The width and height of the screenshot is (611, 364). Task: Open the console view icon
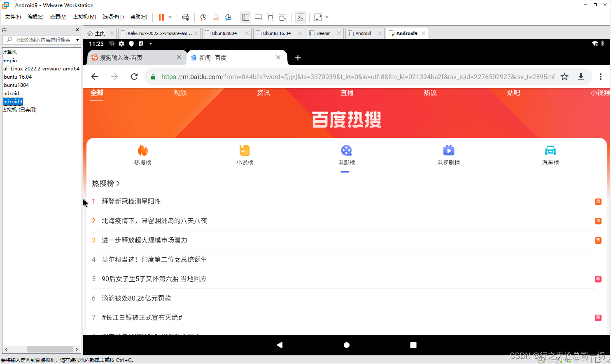pos(301,17)
